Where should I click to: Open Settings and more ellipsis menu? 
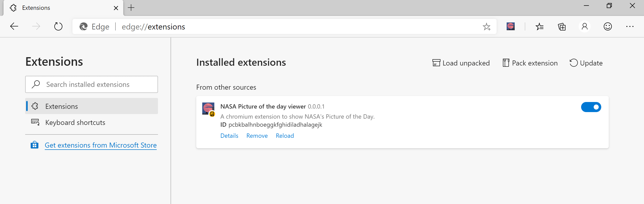coord(630,26)
